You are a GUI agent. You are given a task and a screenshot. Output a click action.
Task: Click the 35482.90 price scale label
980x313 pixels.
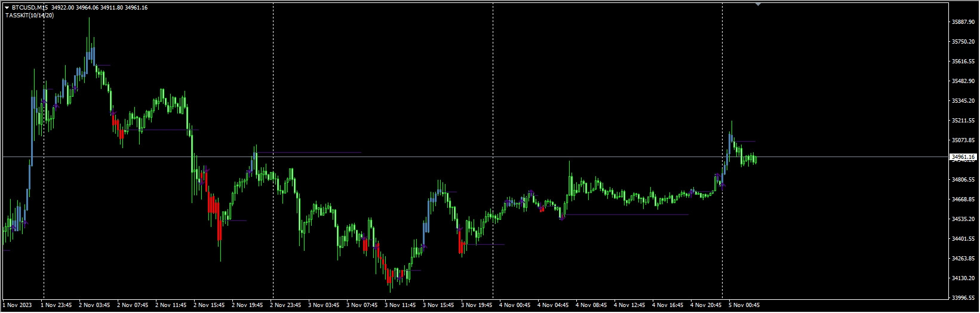[x=963, y=81]
